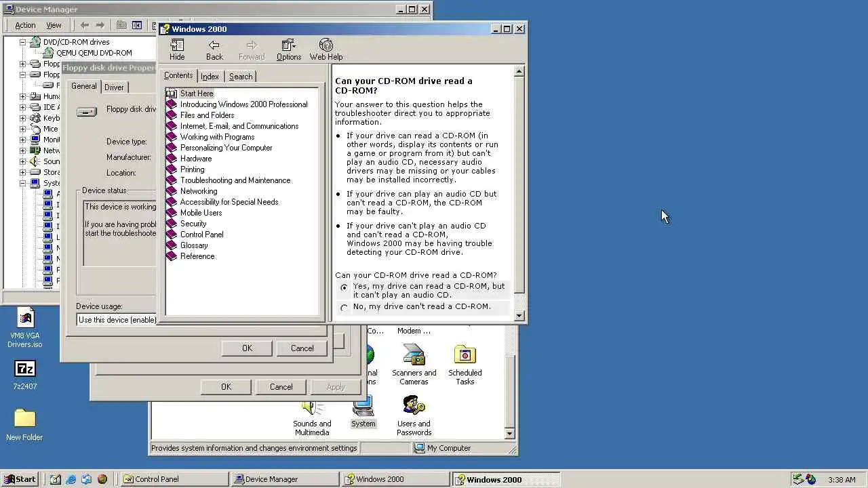Screen dimensions: 868x488
Task: Open Accessibility for Special Needs topic
Action: tap(229, 202)
